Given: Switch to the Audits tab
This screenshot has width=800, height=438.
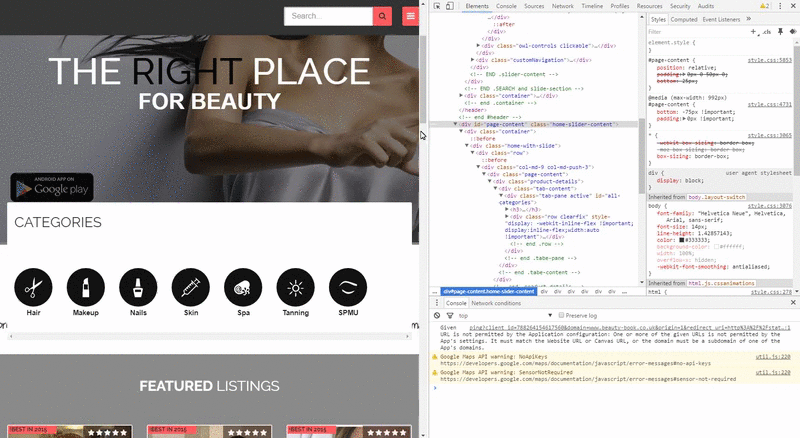Looking at the screenshot, I should [706, 6].
